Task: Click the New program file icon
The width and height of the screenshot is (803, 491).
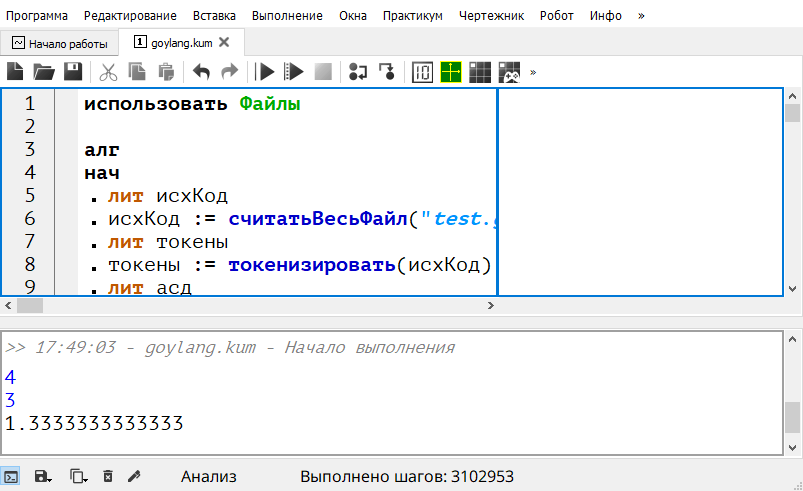Action: coord(15,72)
